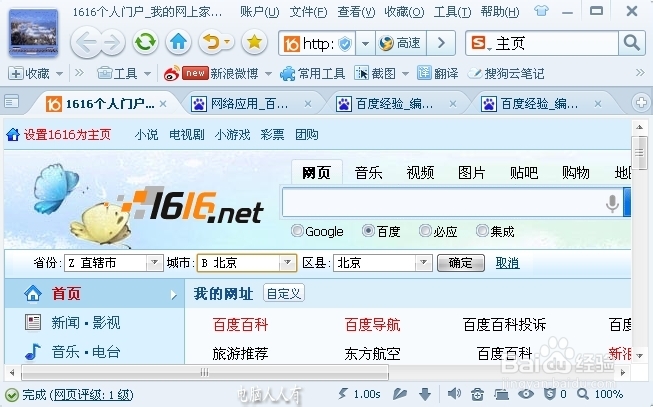Click into the 主页 search input box

[x=555, y=43]
